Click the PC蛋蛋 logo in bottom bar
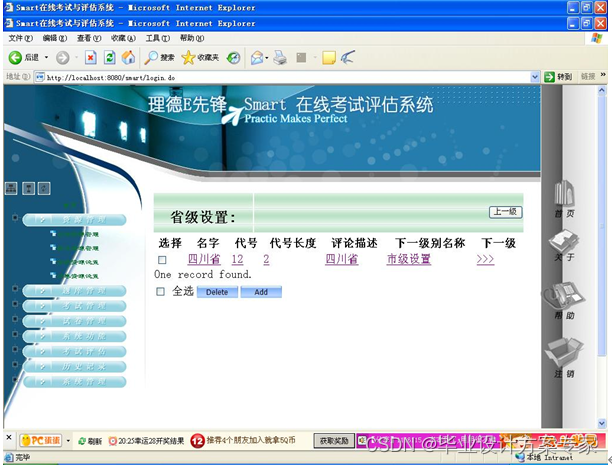 click(x=41, y=441)
